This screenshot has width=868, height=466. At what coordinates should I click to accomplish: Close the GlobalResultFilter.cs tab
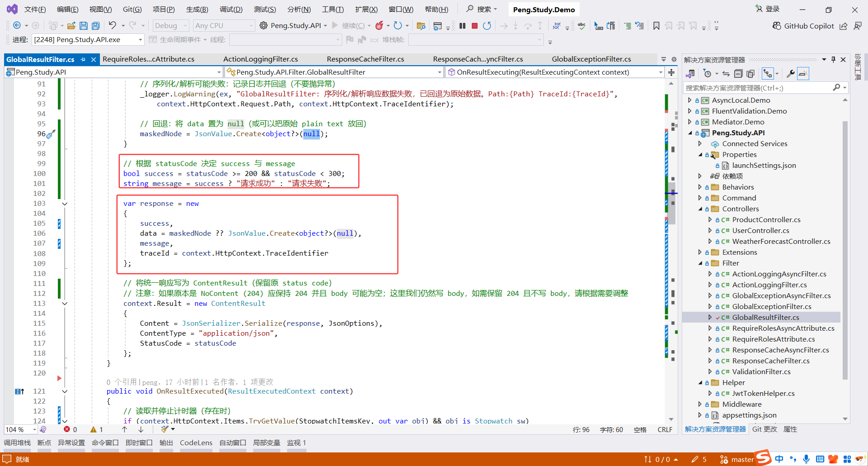pos(94,59)
